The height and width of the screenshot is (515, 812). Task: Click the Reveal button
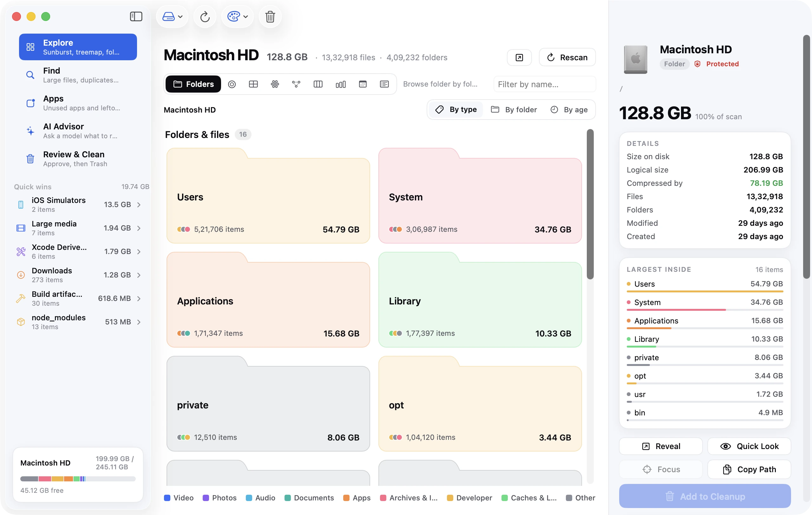click(661, 446)
